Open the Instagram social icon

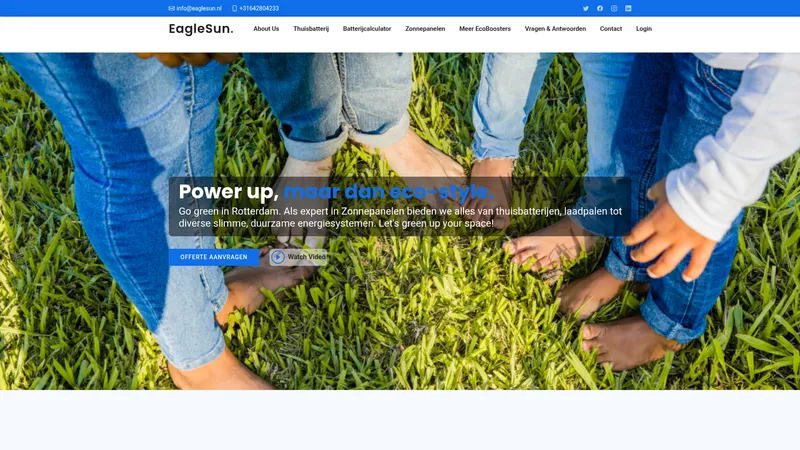coord(614,8)
